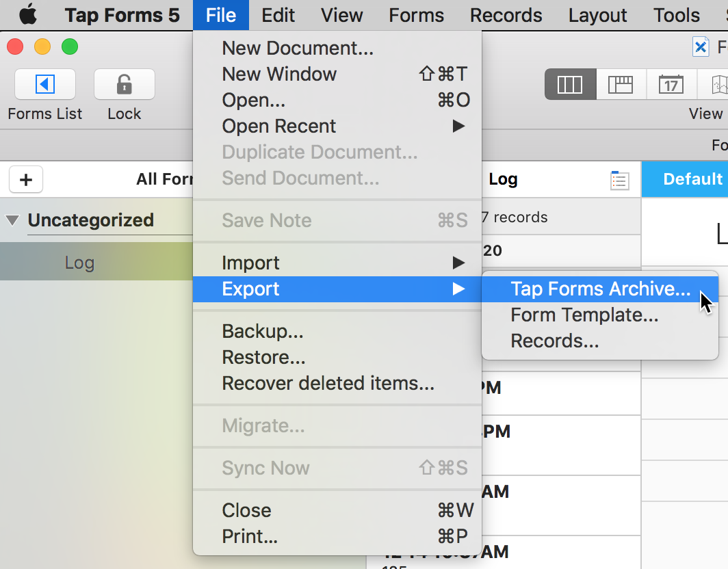The width and height of the screenshot is (728, 569).
Task: Select Restore... menu item
Action: (337, 357)
